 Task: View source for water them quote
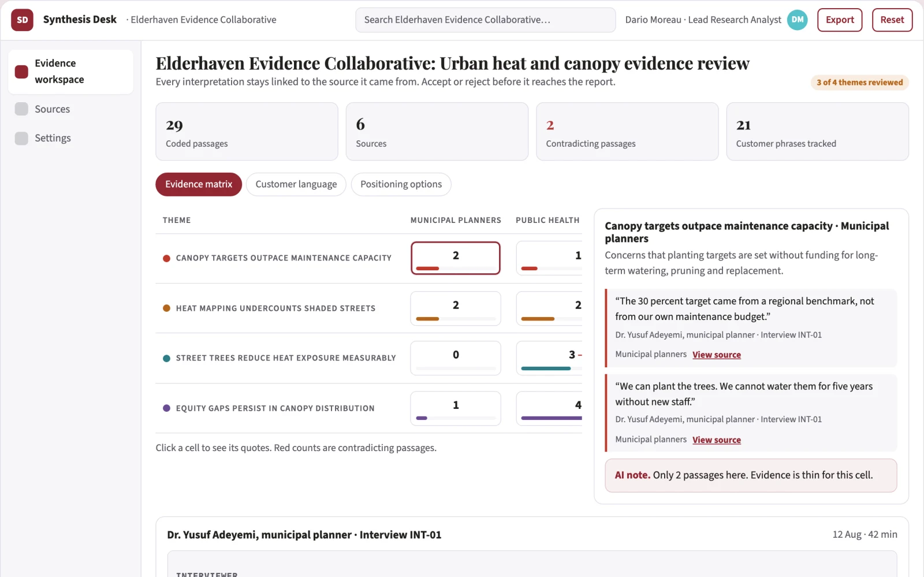point(717,440)
